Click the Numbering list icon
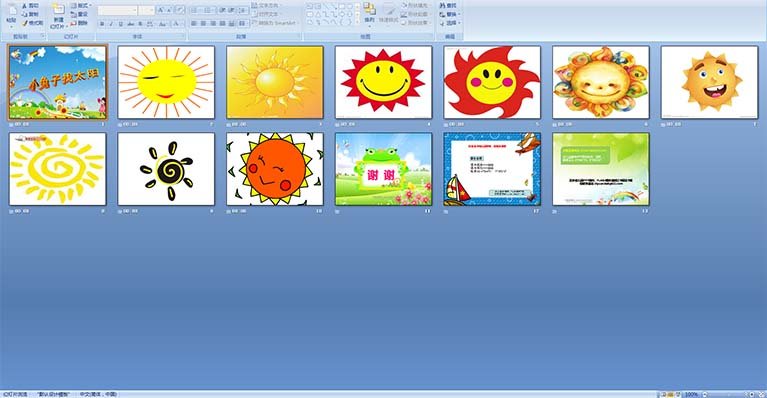This screenshot has width=767, height=398. pos(208,10)
